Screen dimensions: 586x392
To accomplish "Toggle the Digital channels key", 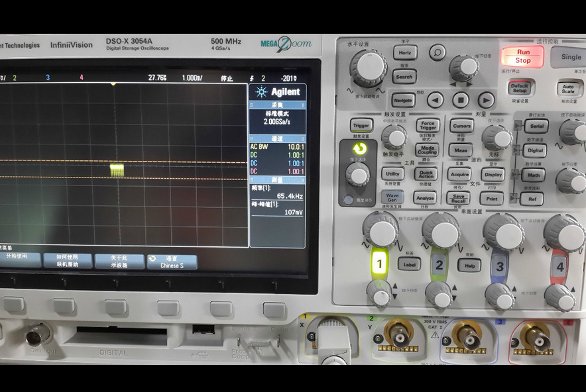I will point(535,150).
